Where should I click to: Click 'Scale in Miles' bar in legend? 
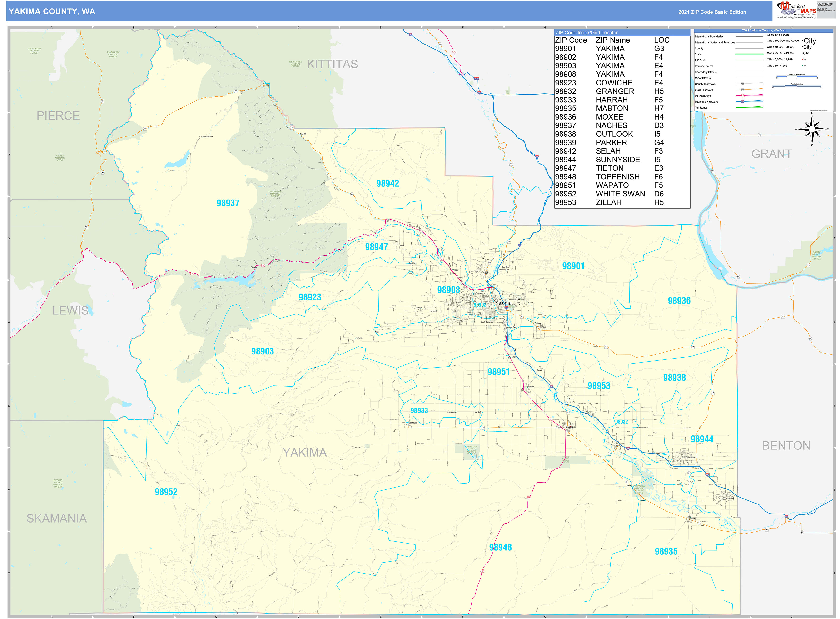tap(796, 86)
